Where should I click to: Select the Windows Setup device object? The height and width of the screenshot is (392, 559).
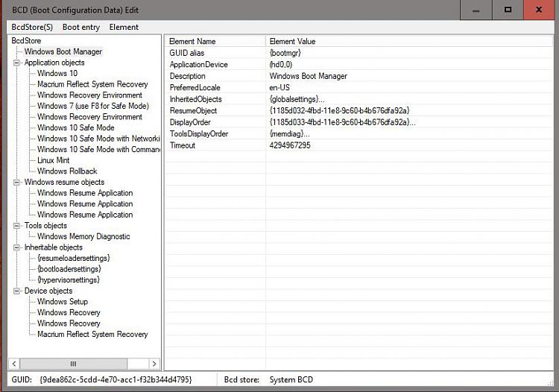pyautogui.click(x=63, y=302)
